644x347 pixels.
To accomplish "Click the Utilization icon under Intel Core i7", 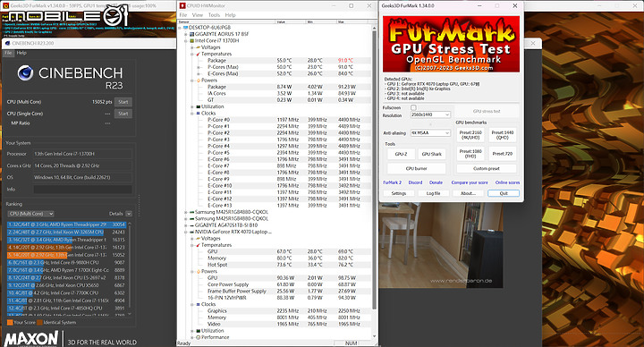I will [x=198, y=106].
